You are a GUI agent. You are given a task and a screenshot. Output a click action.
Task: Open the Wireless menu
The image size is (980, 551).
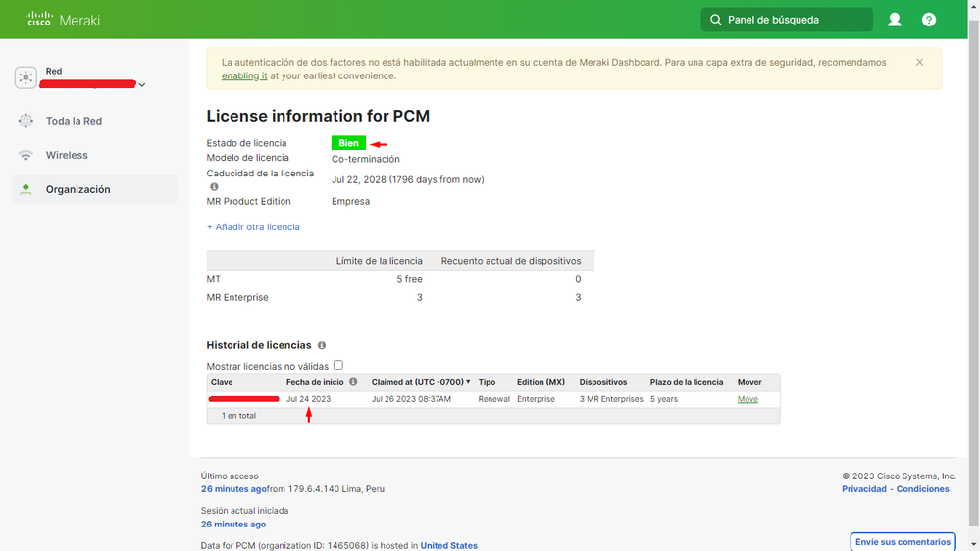[x=67, y=155]
